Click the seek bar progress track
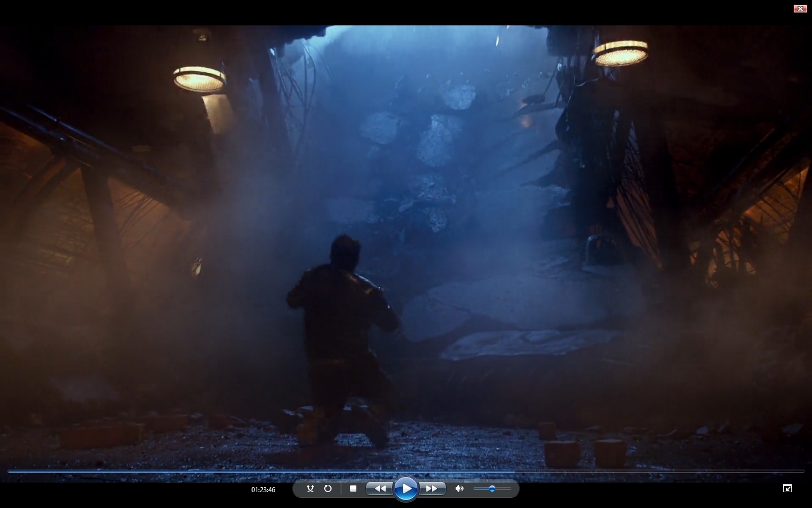This screenshot has height=508, width=812. (x=406, y=471)
